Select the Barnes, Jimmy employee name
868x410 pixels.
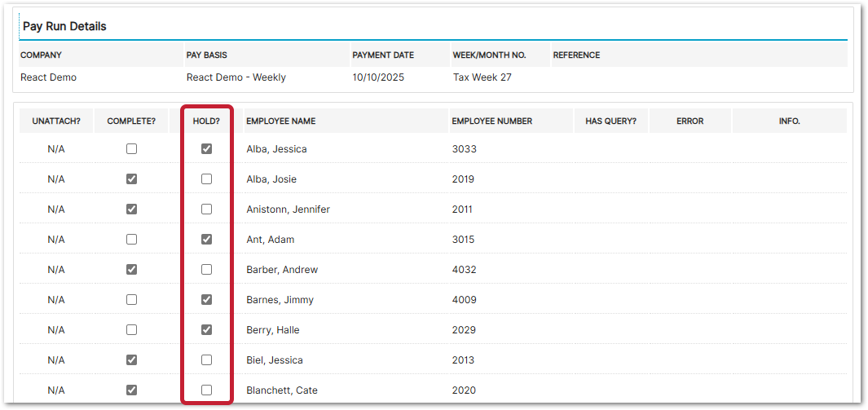280,300
